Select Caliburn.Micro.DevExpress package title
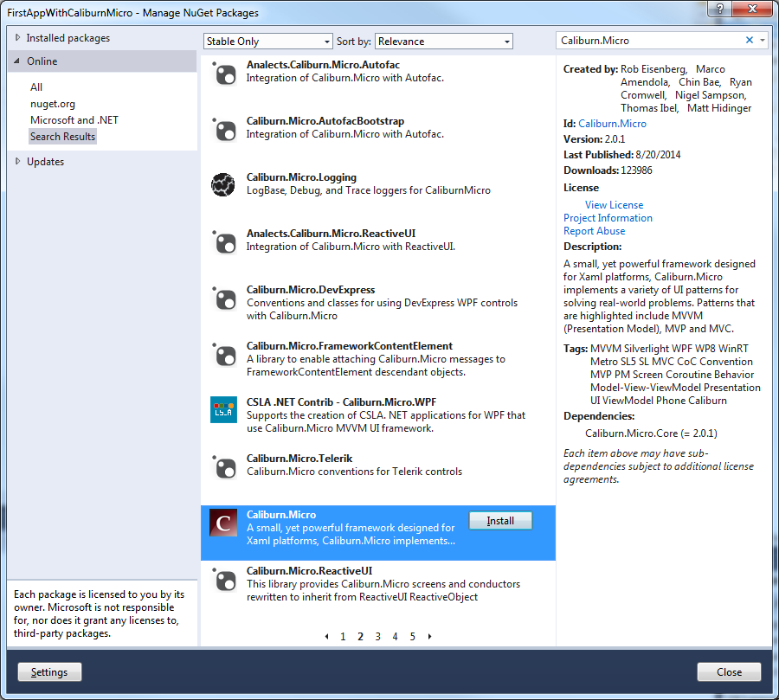 point(311,289)
